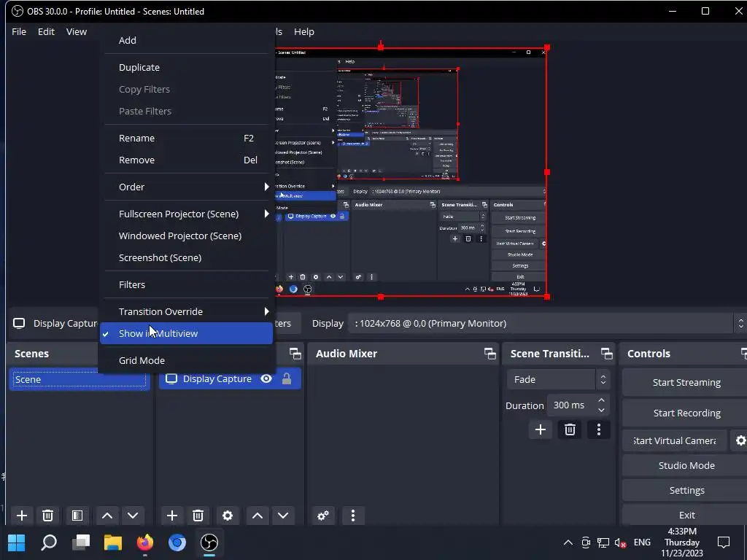Image resolution: width=747 pixels, height=560 pixels.
Task: Choose Remove in context menu
Action: pos(187,160)
